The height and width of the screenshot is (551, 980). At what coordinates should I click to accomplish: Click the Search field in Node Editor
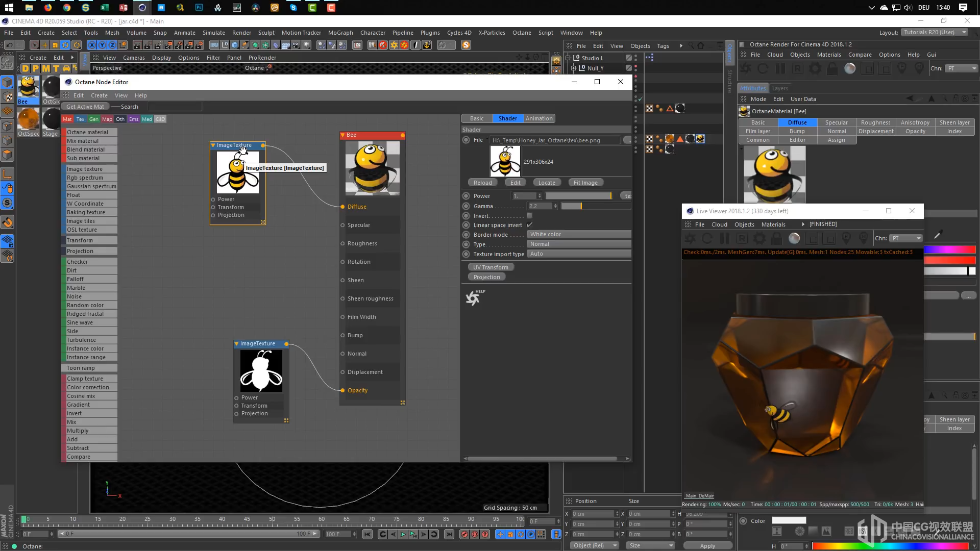click(x=175, y=107)
